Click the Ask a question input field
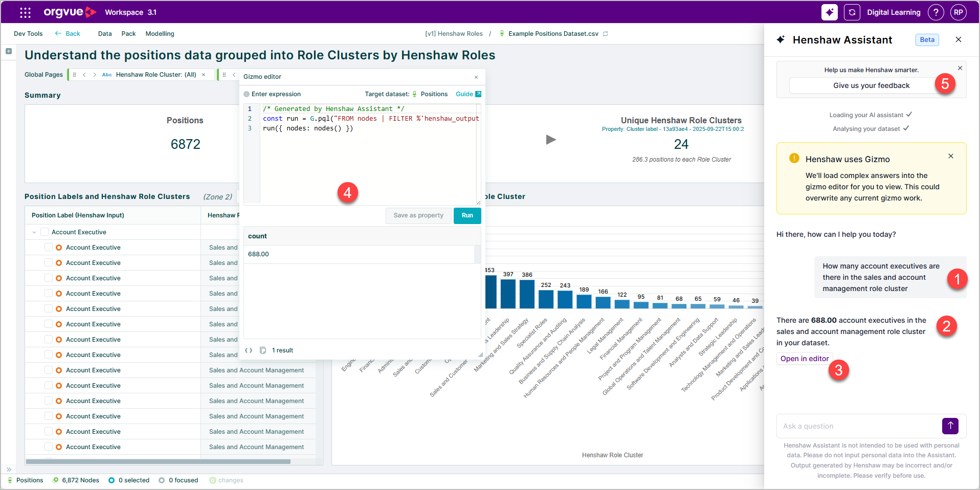The width and height of the screenshot is (980, 490). pyautogui.click(x=859, y=426)
